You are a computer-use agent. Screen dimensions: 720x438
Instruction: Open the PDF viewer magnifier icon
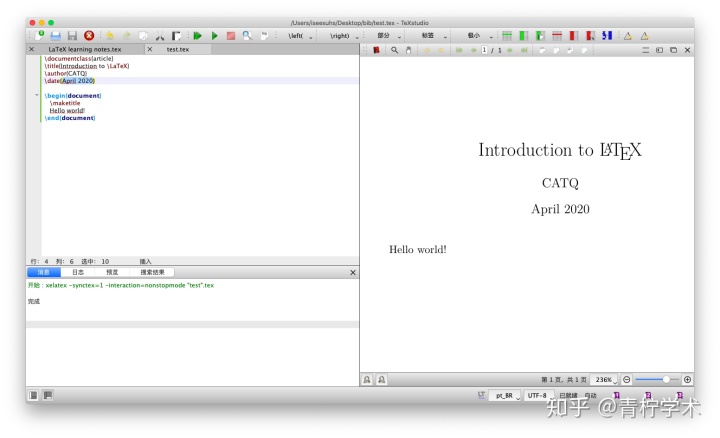pos(248,35)
